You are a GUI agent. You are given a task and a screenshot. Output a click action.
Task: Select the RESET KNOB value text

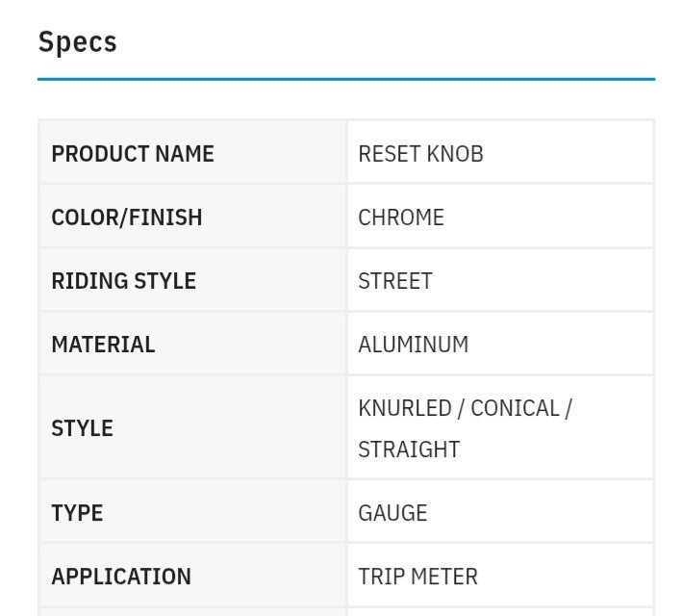[420, 154]
